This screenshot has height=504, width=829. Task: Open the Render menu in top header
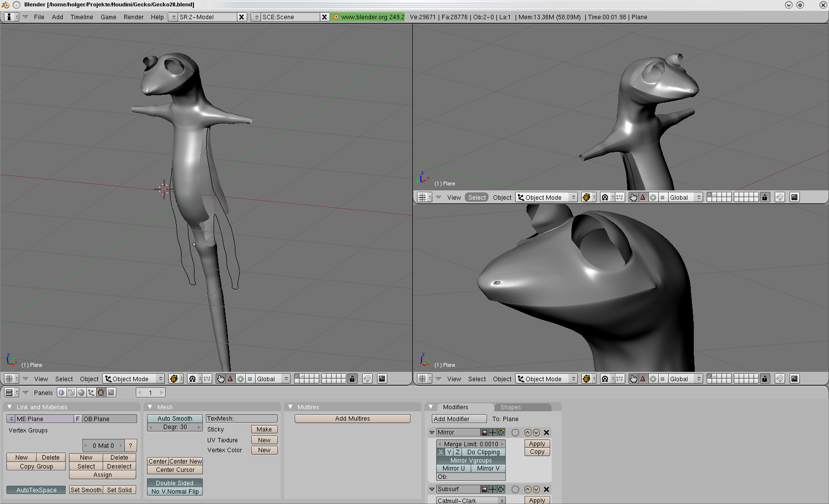click(134, 17)
